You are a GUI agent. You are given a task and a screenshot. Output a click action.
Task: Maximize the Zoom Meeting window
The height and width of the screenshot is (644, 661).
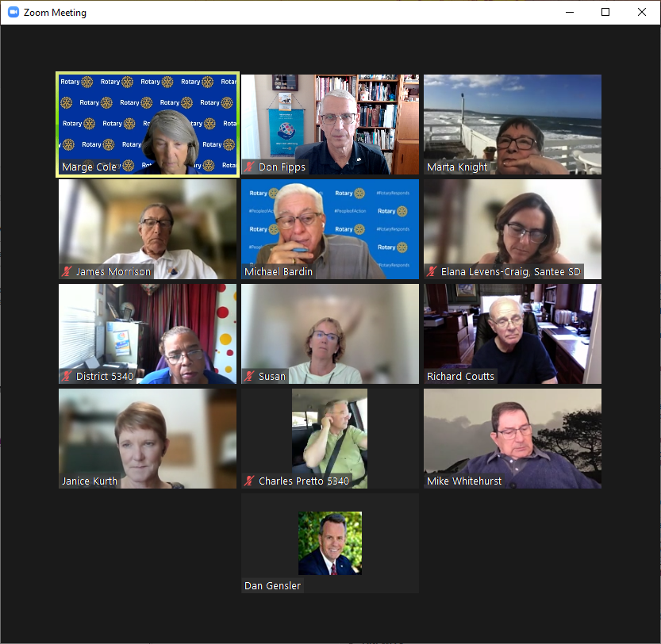[x=605, y=12]
